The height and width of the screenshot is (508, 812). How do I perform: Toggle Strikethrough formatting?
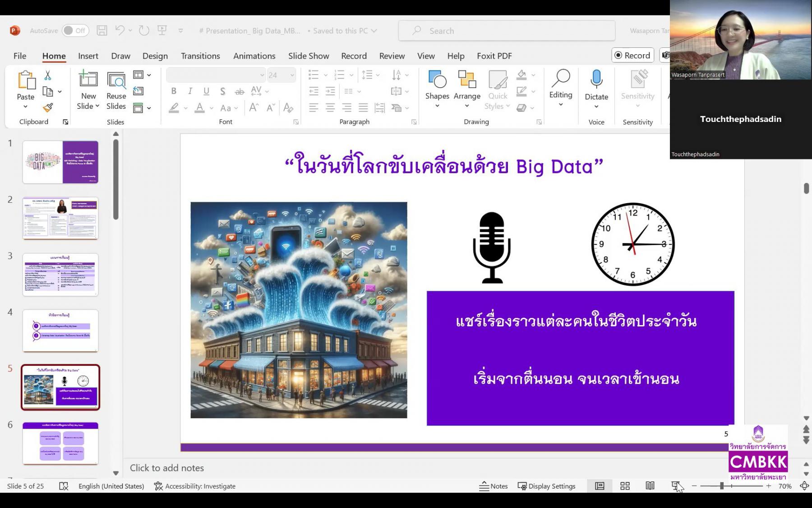click(239, 91)
